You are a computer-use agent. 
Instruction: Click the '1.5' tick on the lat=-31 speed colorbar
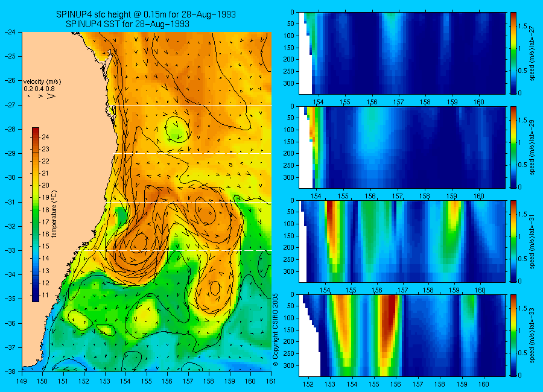(x=523, y=214)
